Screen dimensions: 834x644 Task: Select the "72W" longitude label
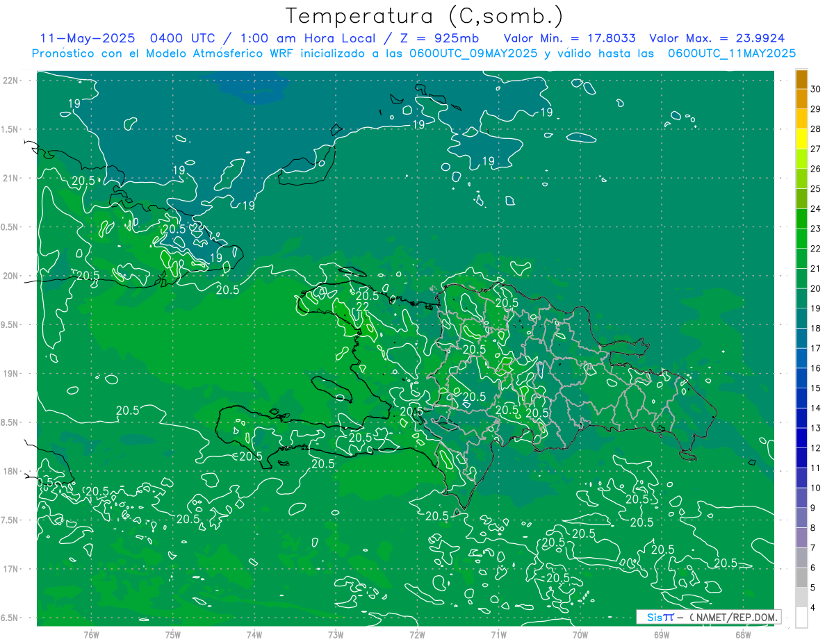click(417, 634)
